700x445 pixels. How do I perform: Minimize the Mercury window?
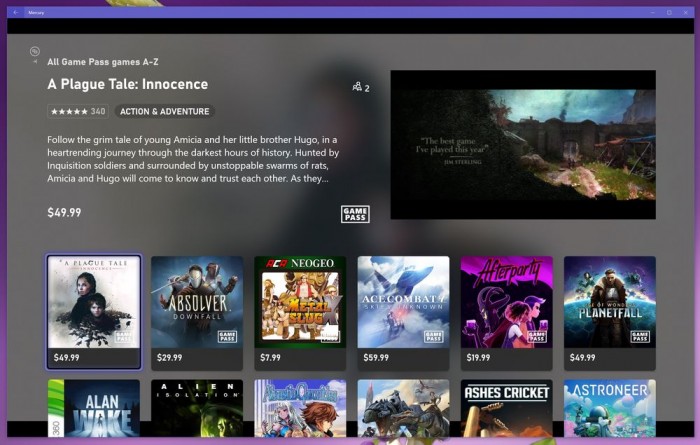click(x=653, y=12)
